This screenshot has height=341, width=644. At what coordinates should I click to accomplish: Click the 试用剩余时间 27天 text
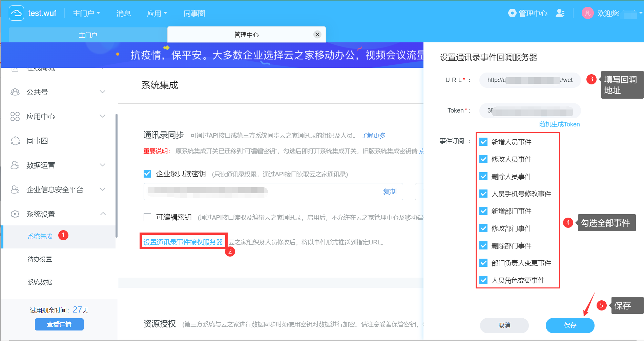click(59, 310)
